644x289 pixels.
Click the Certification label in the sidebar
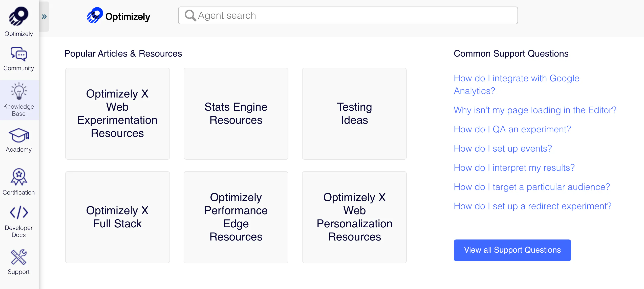19,192
